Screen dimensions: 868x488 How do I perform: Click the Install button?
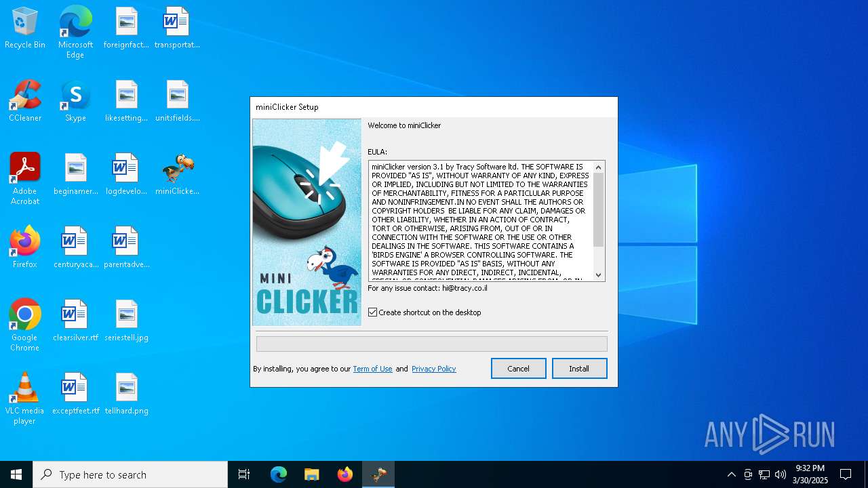579,369
